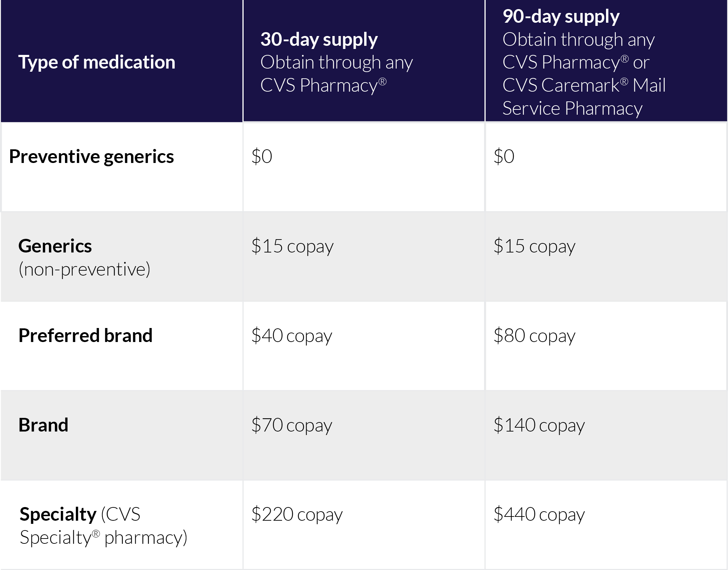Click the "Type of medication" column header

pyautogui.click(x=97, y=62)
